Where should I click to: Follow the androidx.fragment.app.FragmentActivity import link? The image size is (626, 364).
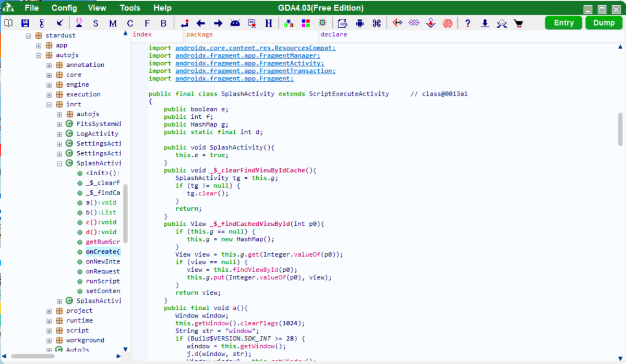click(249, 63)
